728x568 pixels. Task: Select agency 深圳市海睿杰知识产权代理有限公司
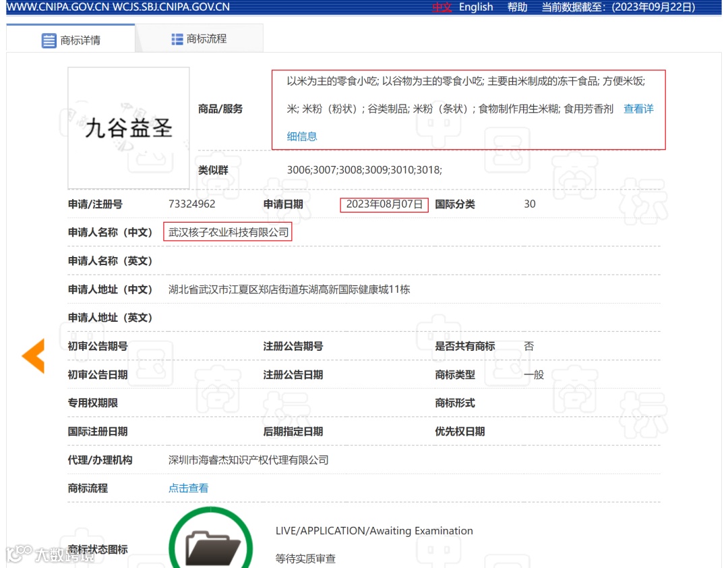[248, 460]
